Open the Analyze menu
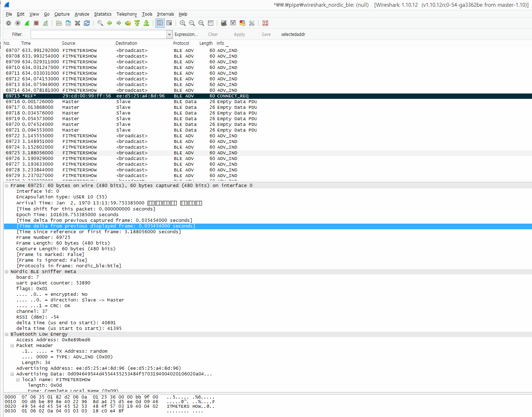This screenshot has height=417, width=532. point(82,14)
